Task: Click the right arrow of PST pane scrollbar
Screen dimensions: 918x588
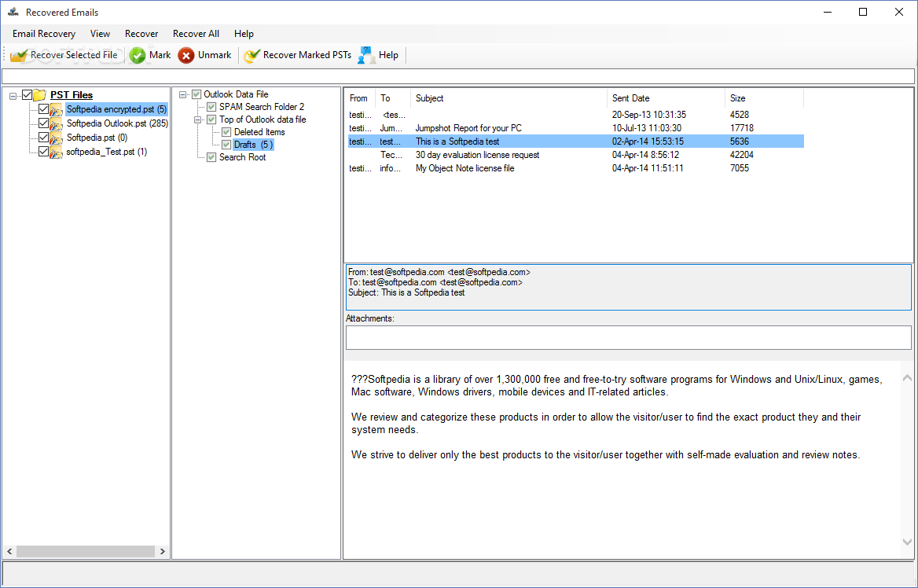Action: [x=162, y=552]
